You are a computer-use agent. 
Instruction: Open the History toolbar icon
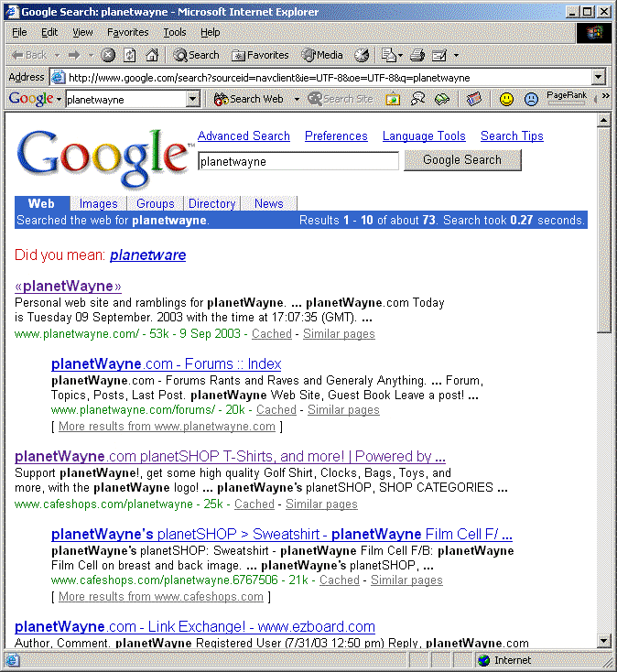point(362,55)
